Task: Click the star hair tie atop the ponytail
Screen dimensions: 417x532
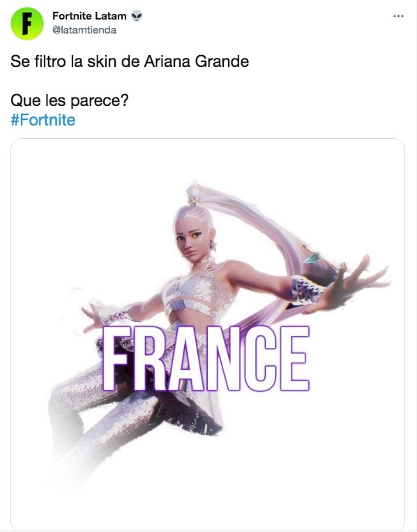Action: pyautogui.click(x=193, y=200)
